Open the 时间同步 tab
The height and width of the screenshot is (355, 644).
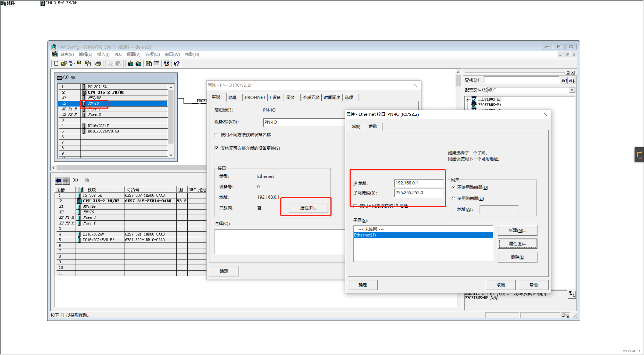(x=332, y=97)
